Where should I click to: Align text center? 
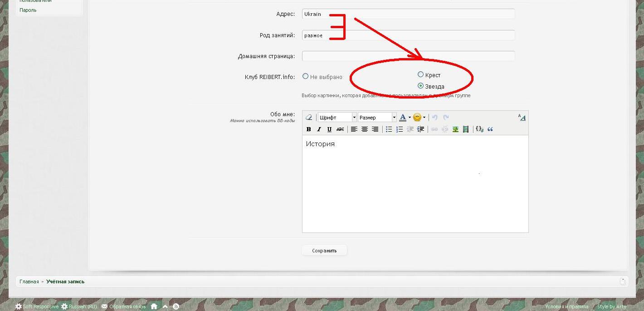[x=365, y=129]
